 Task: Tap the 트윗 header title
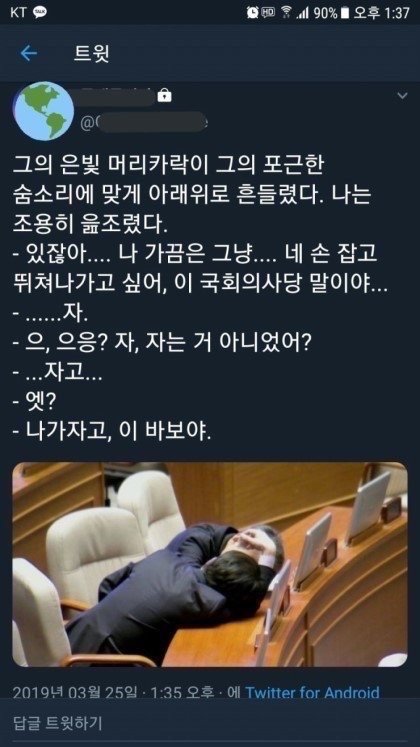(92, 54)
